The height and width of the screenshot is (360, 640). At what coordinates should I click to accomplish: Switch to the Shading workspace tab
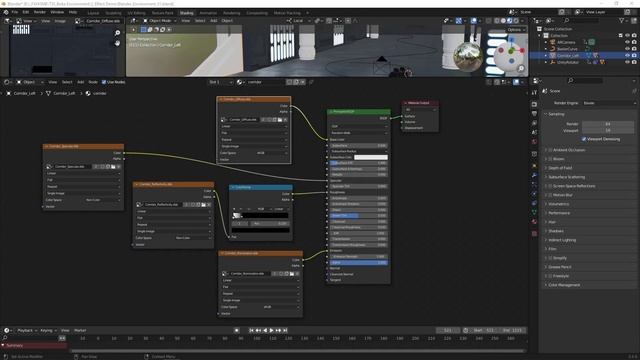click(x=187, y=13)
